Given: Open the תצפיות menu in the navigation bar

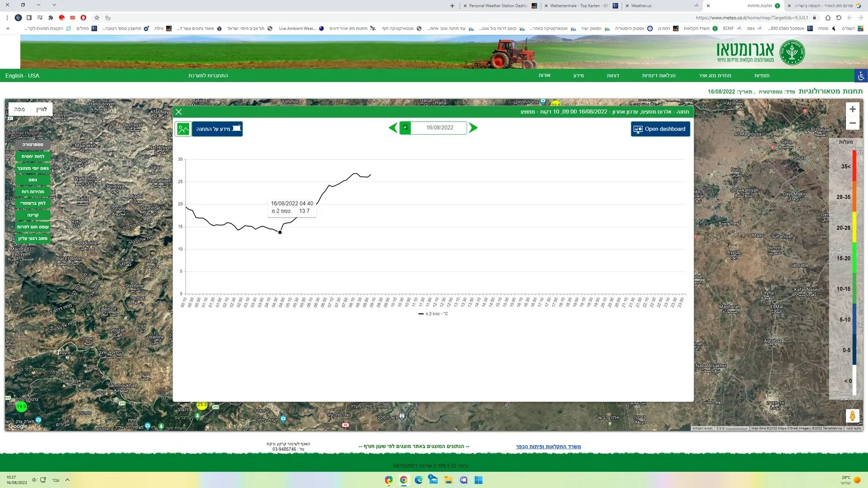Looking at the screenshot, I should (x=762, y=76).
